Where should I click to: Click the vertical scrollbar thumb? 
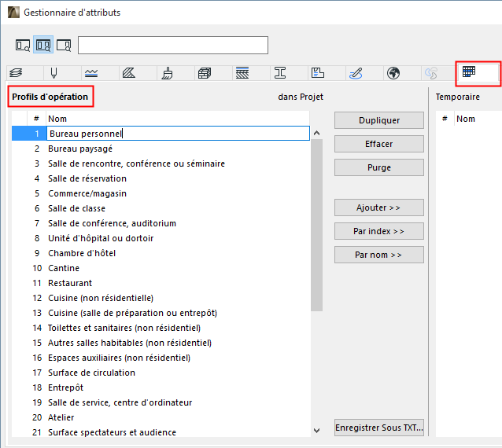click(x=316, y=225)
